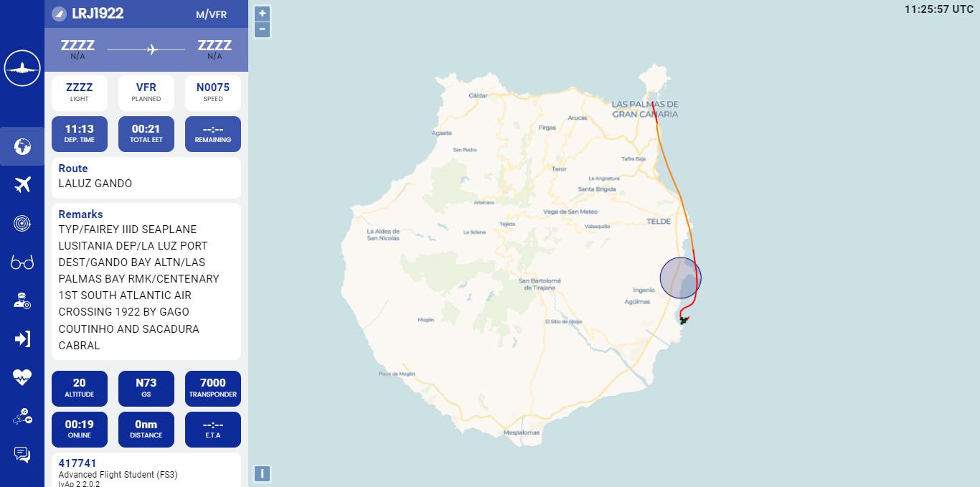Image resolution: width=980 pixels, height=487 pixels.
Task: Click the aircraft marker on the map
Action: click(684, 320)
